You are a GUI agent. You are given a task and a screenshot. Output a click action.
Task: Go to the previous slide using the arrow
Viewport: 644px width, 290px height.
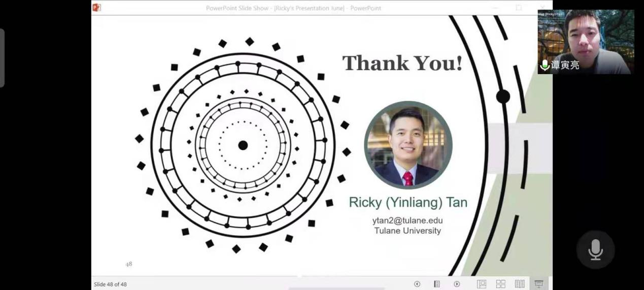coord(417,284)
